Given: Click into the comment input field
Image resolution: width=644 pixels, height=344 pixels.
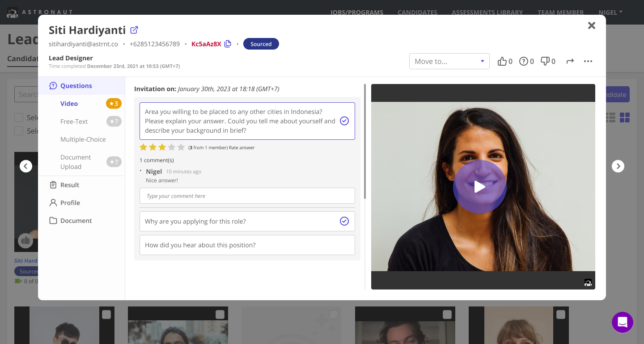Looking at the screenshot, I should [x=247, y=196].
